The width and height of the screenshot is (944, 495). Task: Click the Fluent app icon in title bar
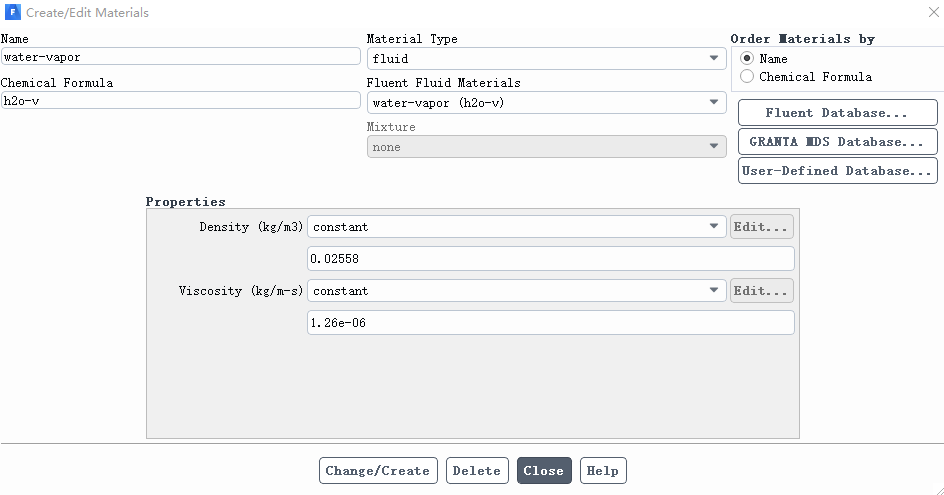coord(12,12)
